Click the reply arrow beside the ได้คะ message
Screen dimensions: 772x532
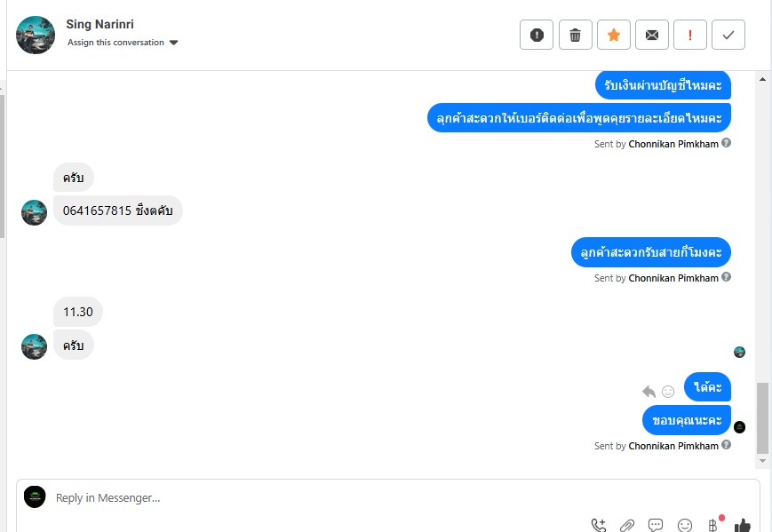click(x=649, y=392)
